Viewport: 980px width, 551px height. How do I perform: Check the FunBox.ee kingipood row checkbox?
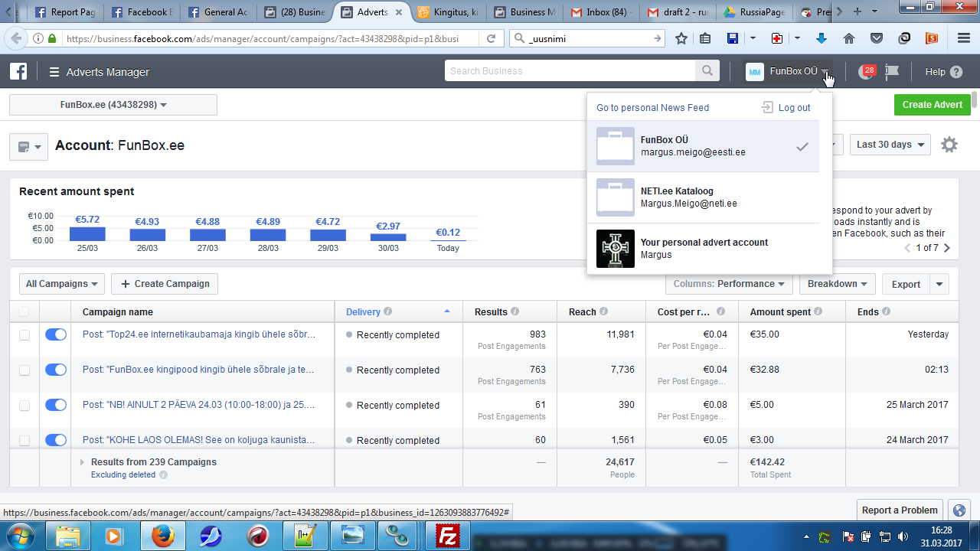coord(24,370)
